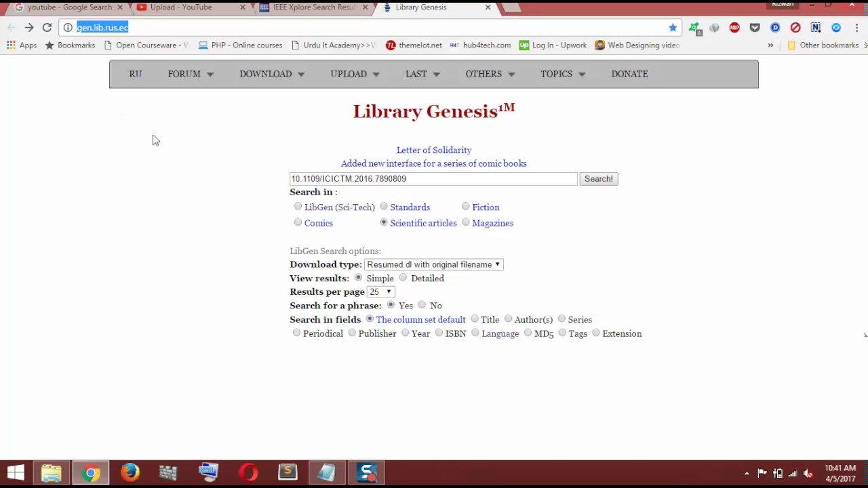Open the Windows Start menu

[x=16, y=472]
